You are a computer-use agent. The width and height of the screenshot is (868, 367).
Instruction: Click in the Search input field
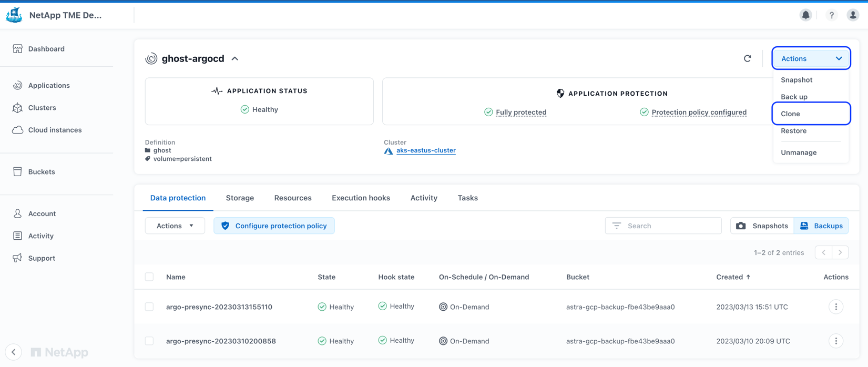point(663,226)
